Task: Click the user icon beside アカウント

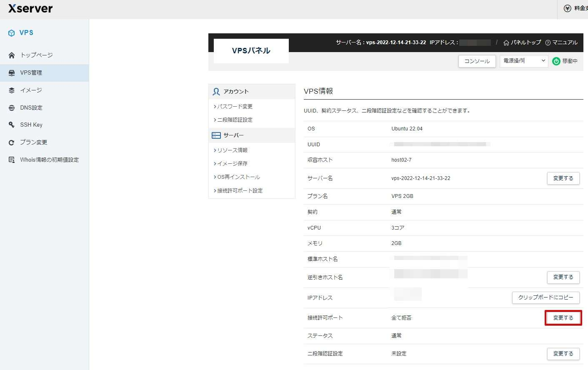Action: click(x=216, y=92)
